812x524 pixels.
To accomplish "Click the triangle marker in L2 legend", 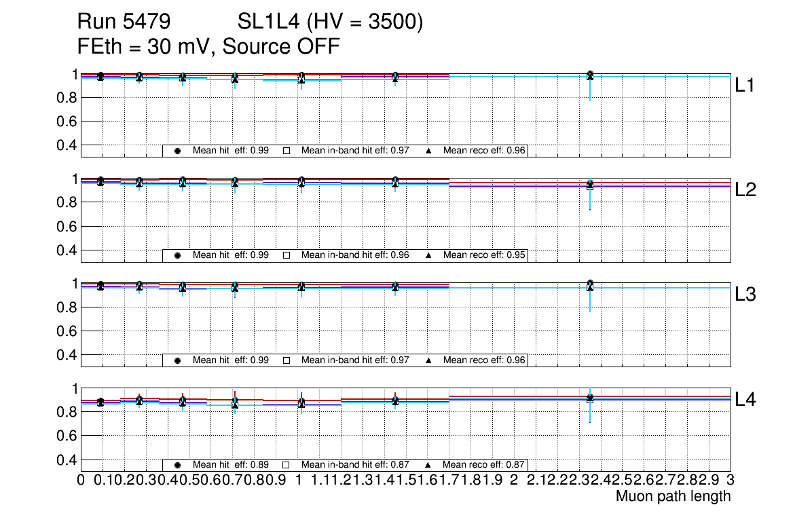I will (428, 255).
